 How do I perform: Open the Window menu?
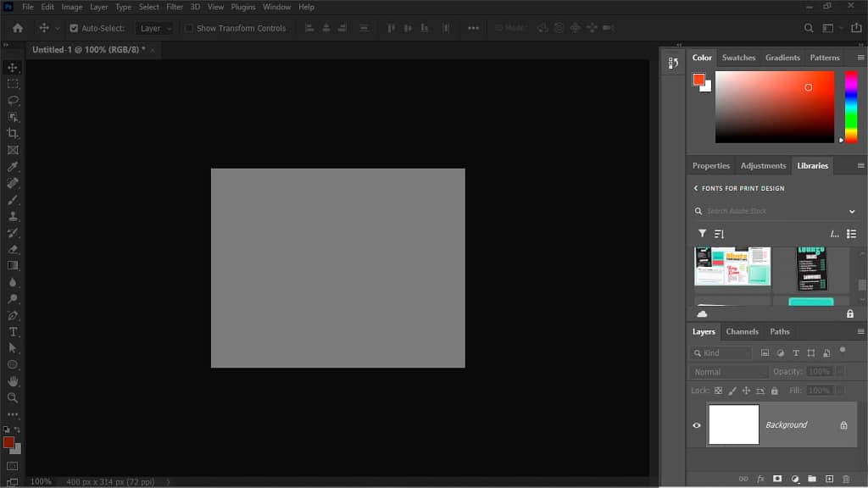point(277,7)
